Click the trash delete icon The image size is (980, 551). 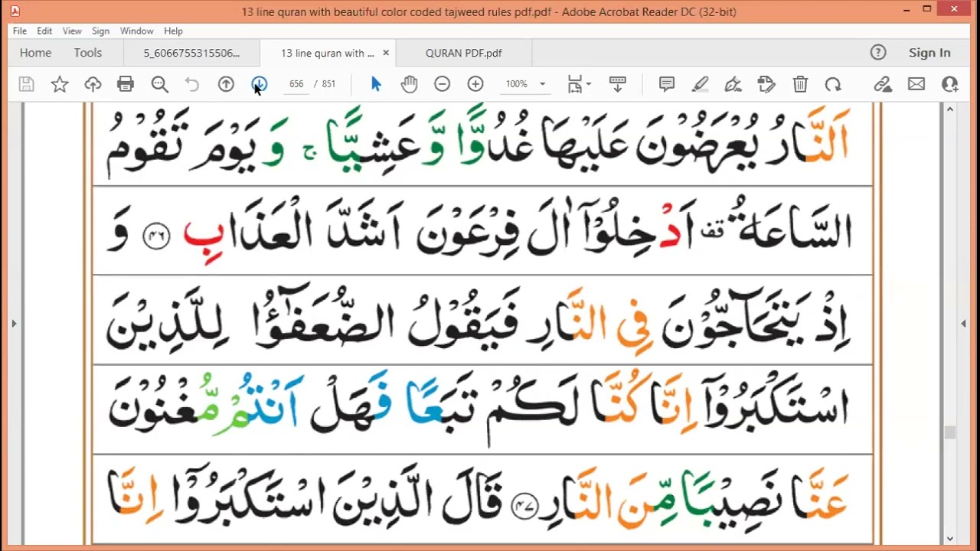(x=800, y=84)
